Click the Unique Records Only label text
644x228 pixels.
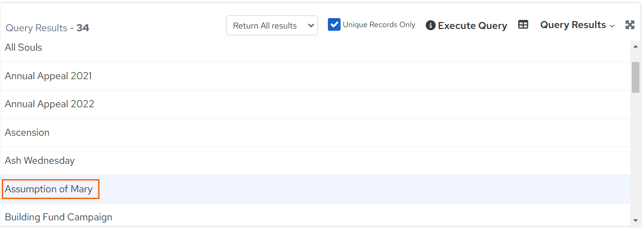point(379,25)
